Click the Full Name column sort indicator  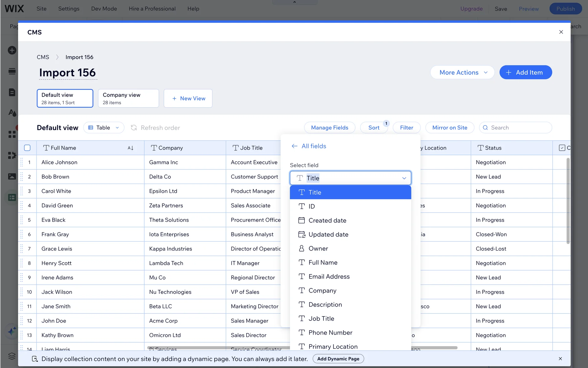click(130, 148)
